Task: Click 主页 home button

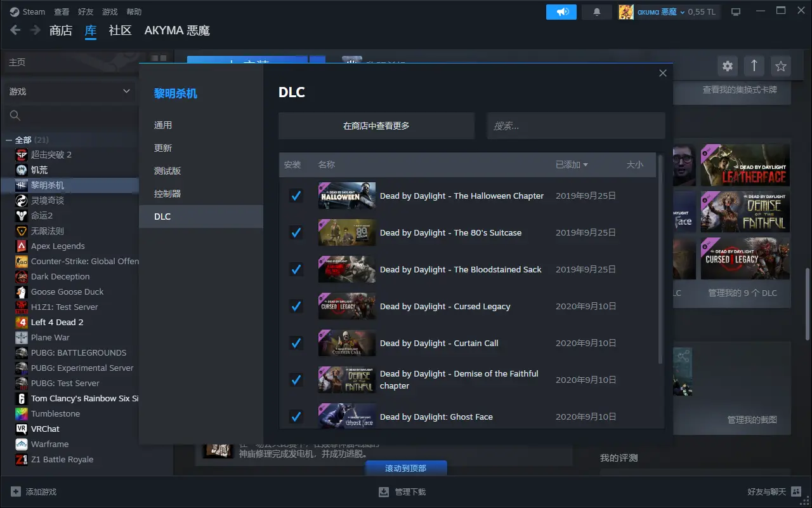Action: click(17, 62)
